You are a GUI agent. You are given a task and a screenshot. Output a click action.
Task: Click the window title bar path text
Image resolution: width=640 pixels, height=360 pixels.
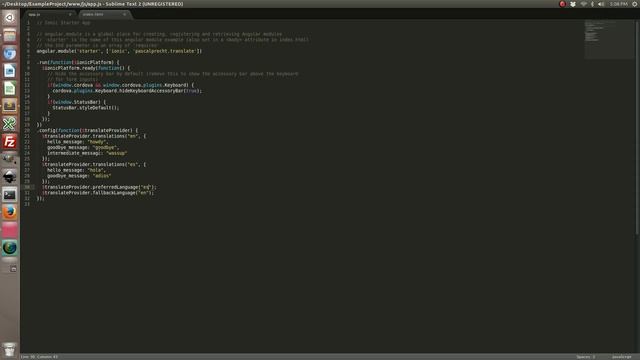[x=93, y=4]
